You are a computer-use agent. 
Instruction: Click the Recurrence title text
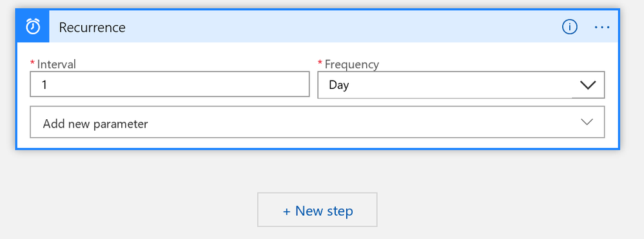pos(92,28)
